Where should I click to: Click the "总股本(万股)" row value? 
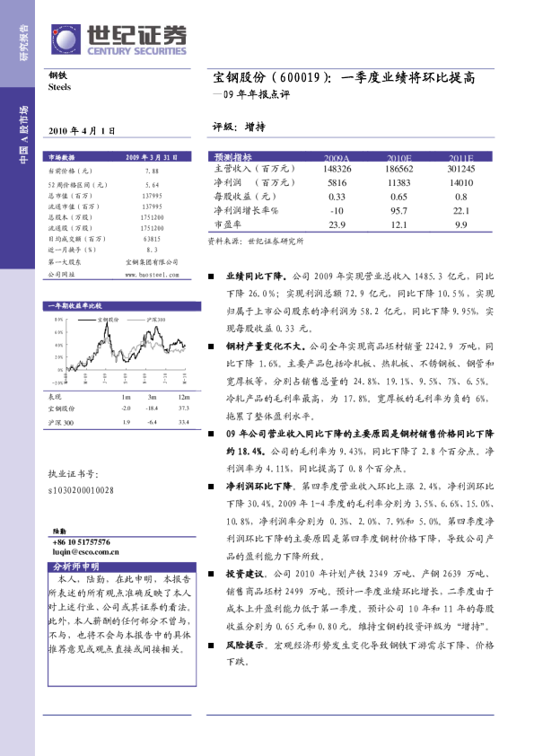[152, 217]
